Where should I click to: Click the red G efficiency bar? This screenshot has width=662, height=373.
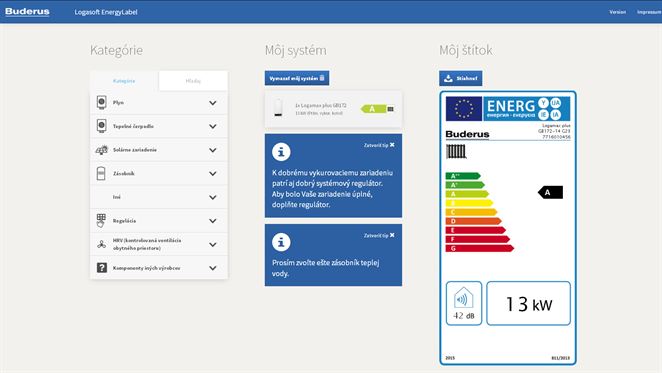(x=480, y=248)
